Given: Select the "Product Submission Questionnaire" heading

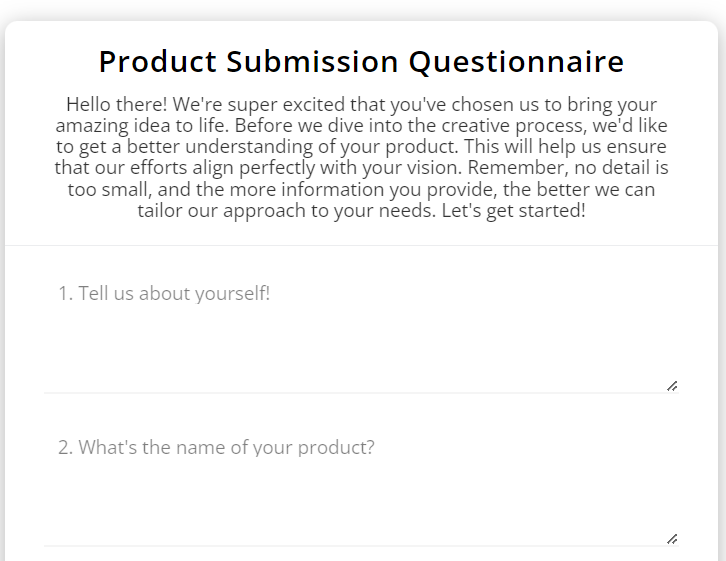Looking at the screenshot, I should (362, 62).
